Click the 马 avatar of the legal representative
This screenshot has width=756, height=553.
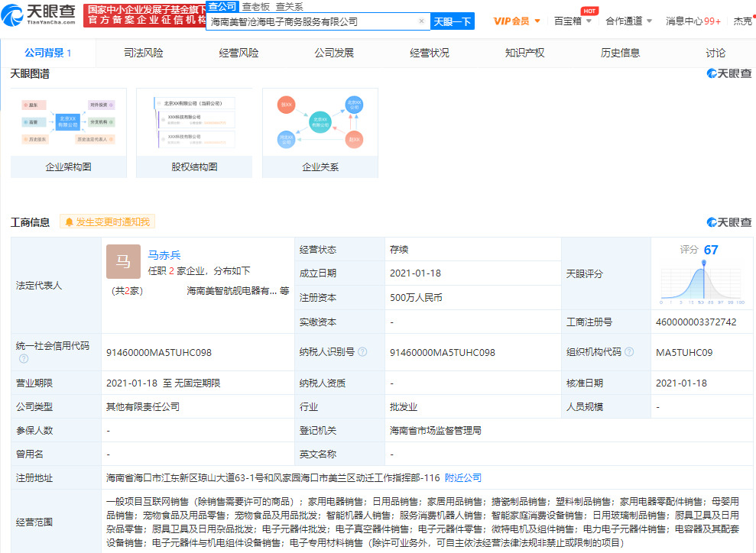pos(123,261)
